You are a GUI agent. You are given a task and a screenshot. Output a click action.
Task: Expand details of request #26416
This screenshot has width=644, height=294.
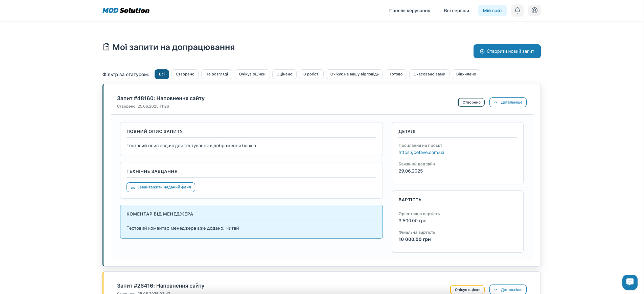[508, 290]
